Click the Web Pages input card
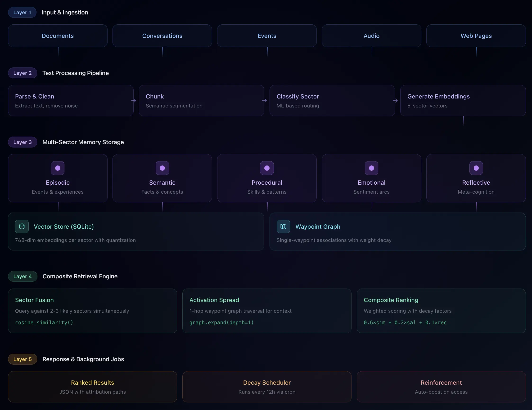 (x=476, y=36)
